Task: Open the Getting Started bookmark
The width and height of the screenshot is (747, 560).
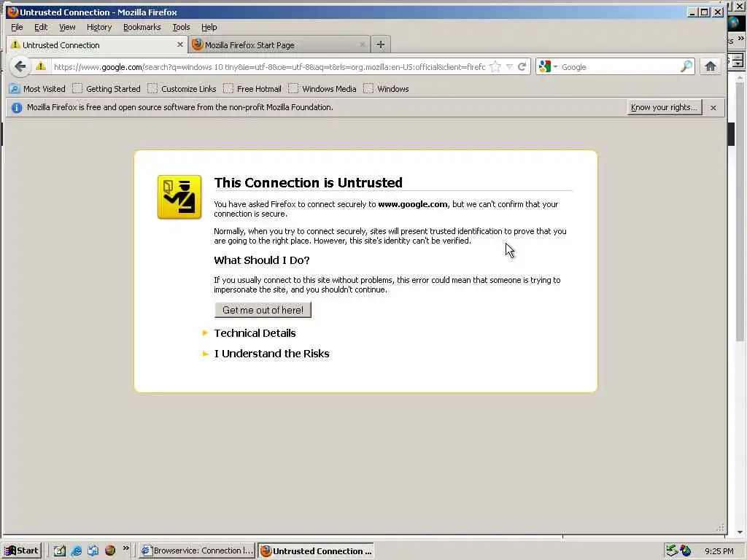Action: 107,88
